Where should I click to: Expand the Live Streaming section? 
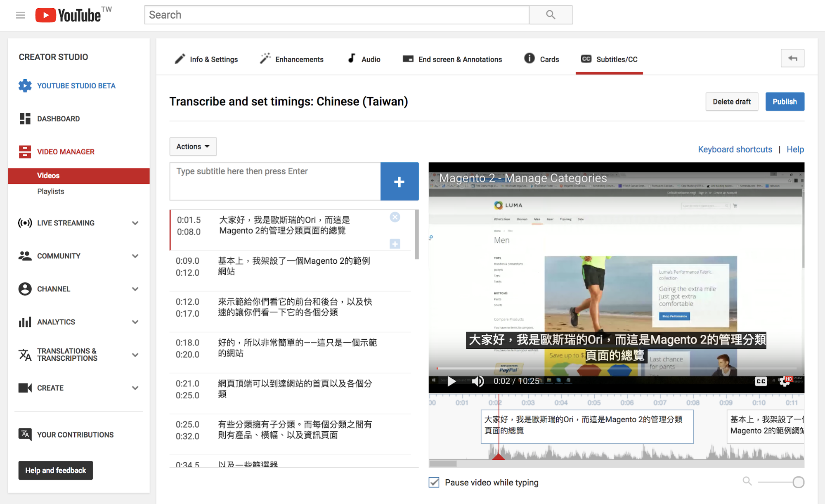click(x=135, y=223)
